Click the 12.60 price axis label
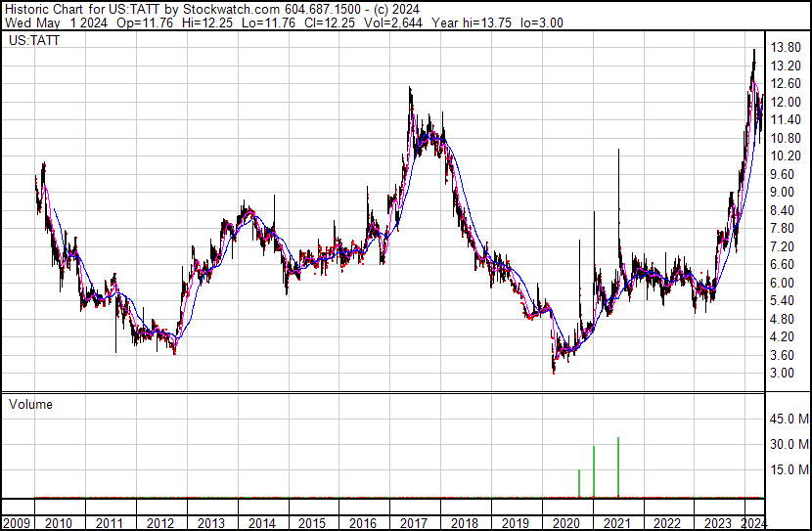 pyautogui.click(x=786, y=84)
